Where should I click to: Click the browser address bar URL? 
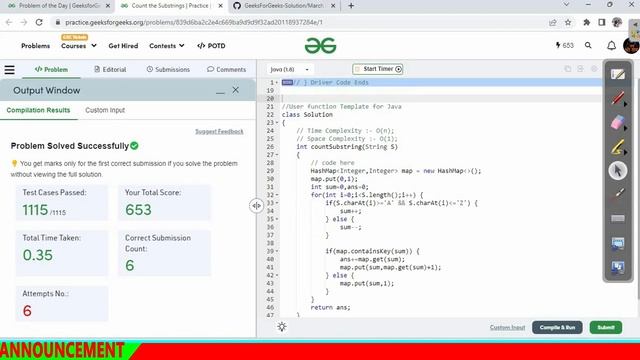(194, 22)
